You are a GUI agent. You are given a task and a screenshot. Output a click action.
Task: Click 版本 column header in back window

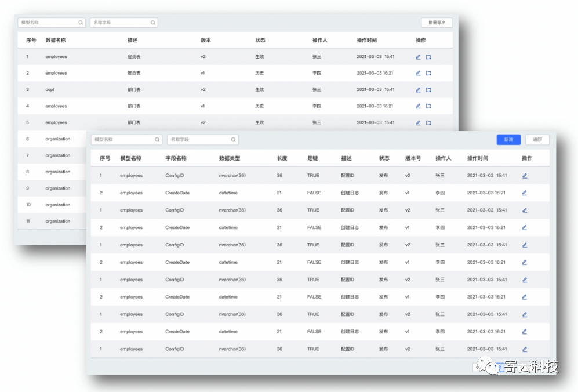[x=206, y=40]
